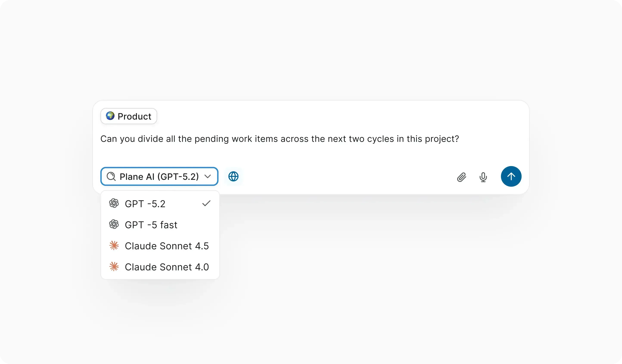Click the OpenAI logo next to GPT -5.2
622x364 pixels.
pyautogui.click(x=114, y=203)
